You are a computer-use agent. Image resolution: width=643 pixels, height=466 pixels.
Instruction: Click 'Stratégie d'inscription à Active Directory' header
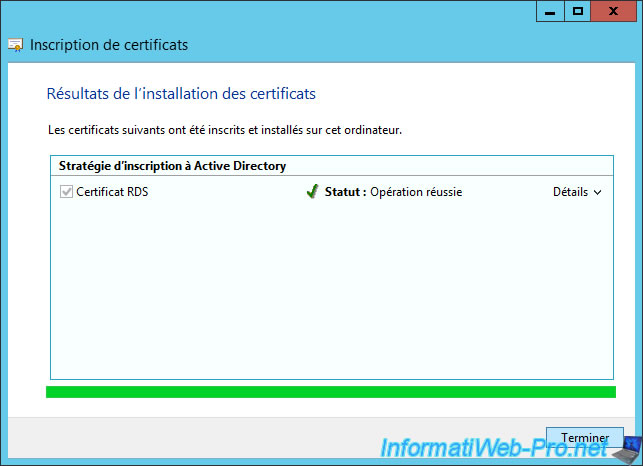(172, 166)
